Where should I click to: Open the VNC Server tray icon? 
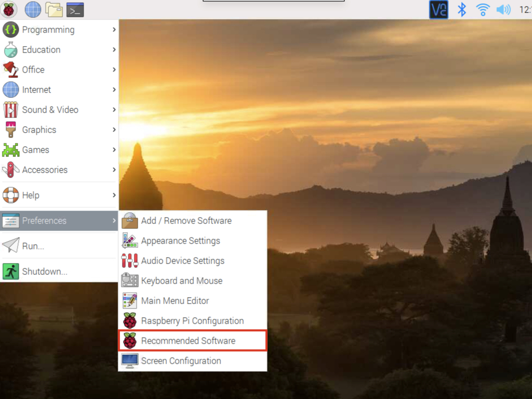tap(438, 9)
